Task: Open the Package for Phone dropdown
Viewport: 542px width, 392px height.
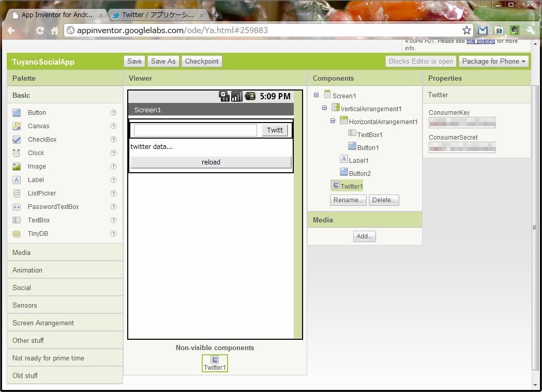Action: pyautogui.click(x=493, y=62)
